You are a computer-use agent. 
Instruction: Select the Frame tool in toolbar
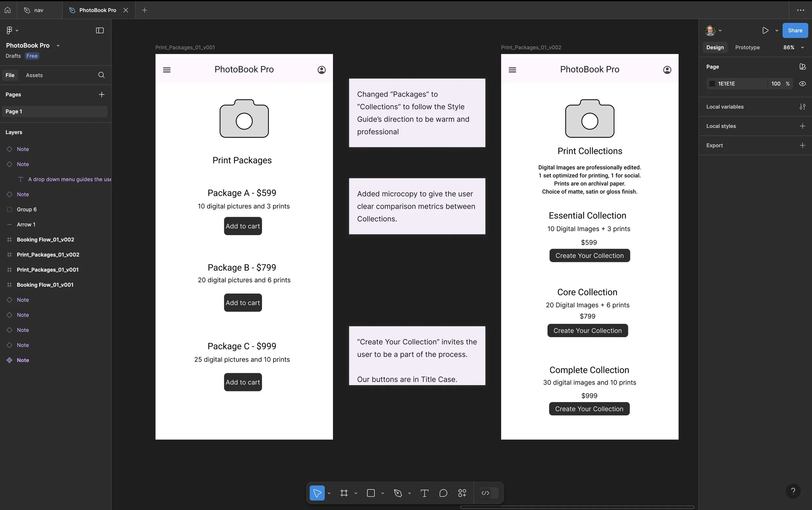click(344, 493)
